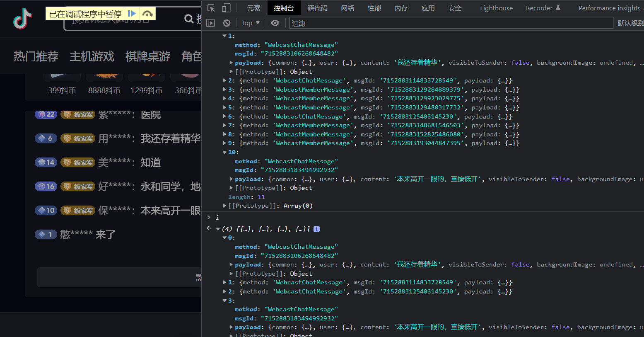Open the Douyin logo home link
Screen dimensions: 644x337
pos(22,19)
